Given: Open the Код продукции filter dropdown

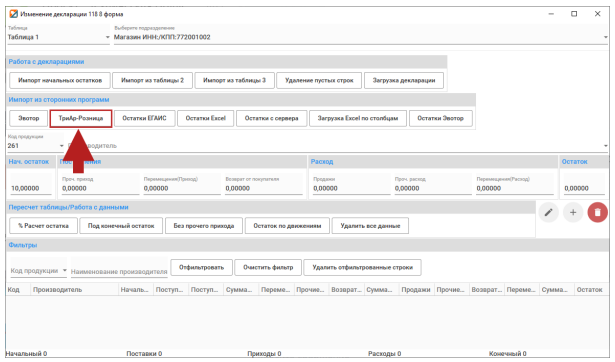Looking at the screenshot, I should [x=38, y=271].
